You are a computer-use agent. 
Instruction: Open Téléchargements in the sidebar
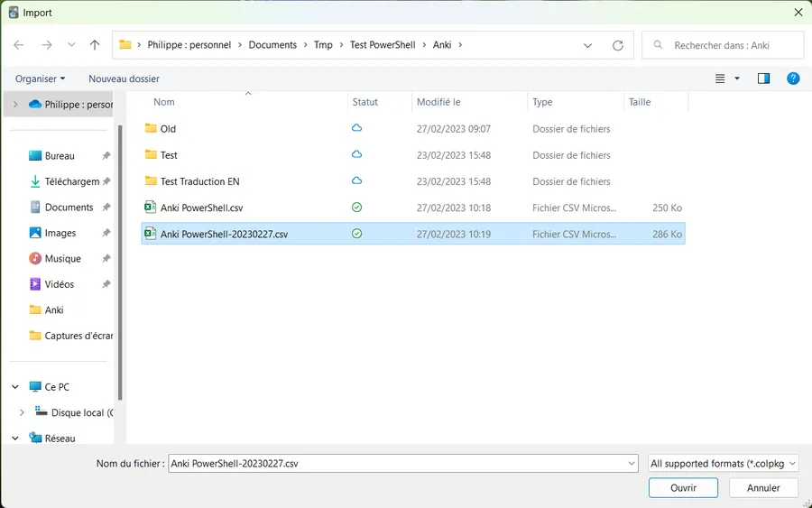point(65,181)
